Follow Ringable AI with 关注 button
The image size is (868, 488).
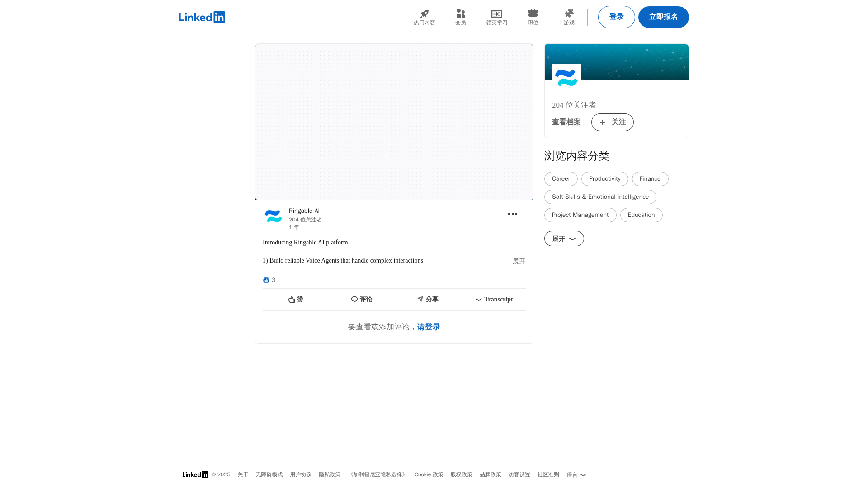pyautogui.click(x=612, y=122)
